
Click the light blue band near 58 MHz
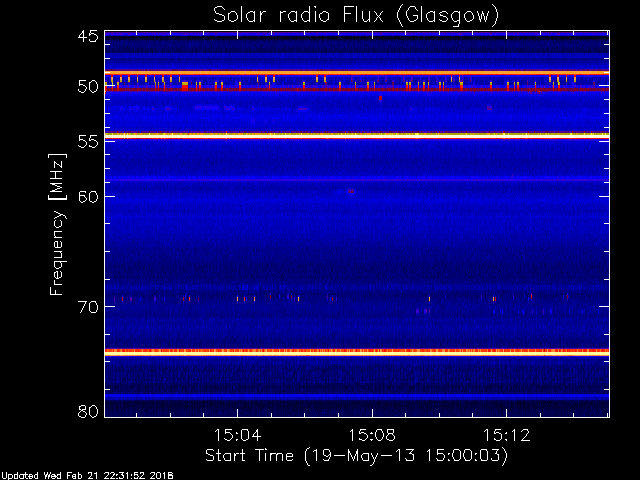[x=356, y=179]
